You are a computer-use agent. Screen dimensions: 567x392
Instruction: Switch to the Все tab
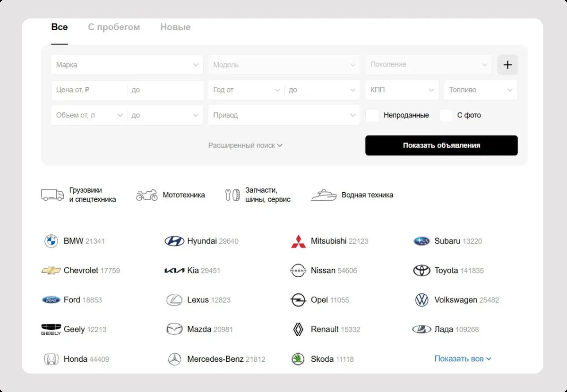tap(60, 27)
